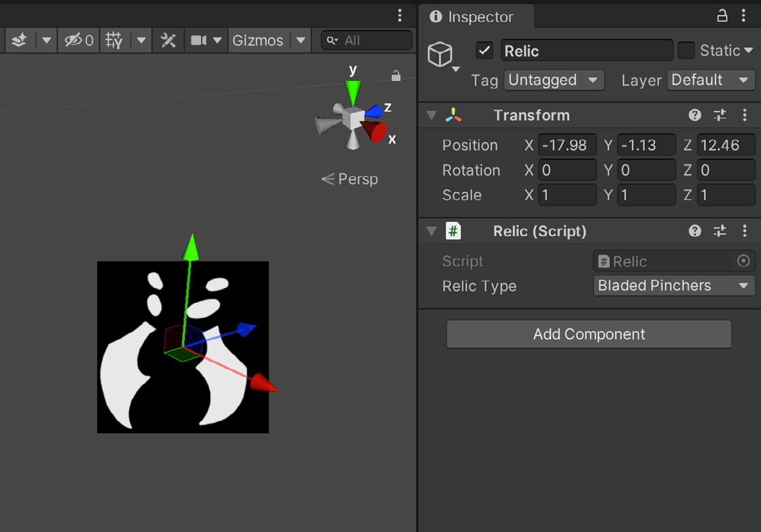Toggle scene effects (skybox/fog) icon
This screenshot has height=532, width=761.
pos(20,40)
